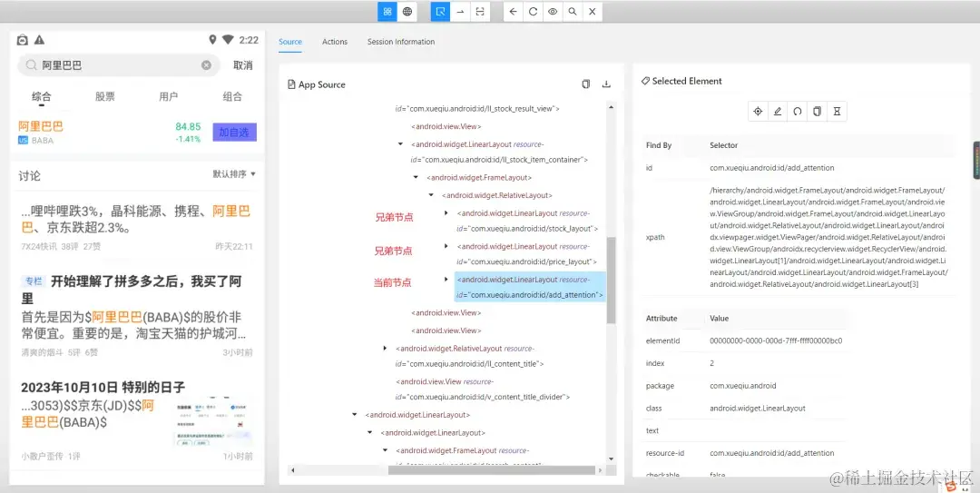Open the Actions tab
980x493 pixels.
tap(334, 42)
